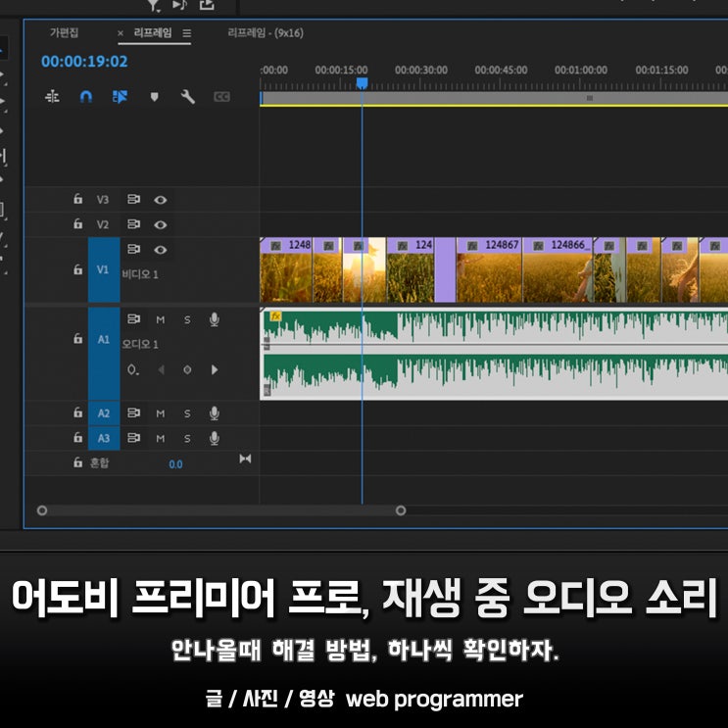Toggle sync lock on V2
Viewport: 728px width, 728px height.
[133, 224]
